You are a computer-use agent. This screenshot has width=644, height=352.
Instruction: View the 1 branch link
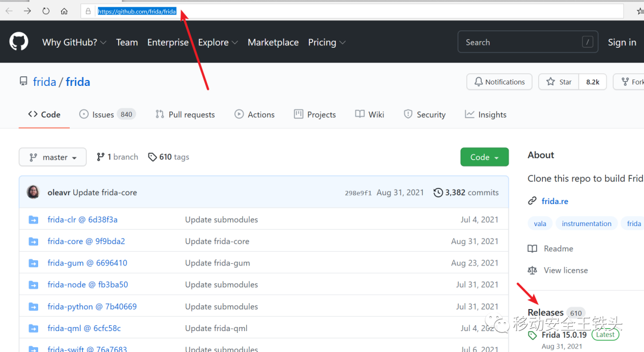pos(117,157)
